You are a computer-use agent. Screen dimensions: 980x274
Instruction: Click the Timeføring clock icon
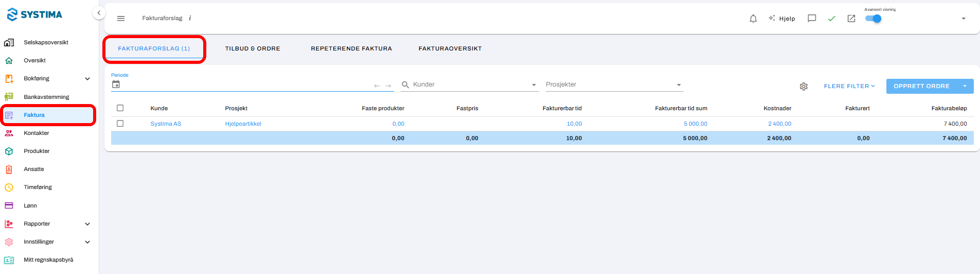(x=9, y=187)
